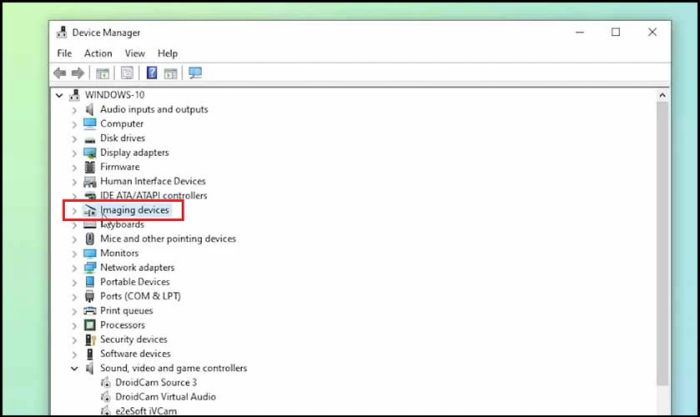Click the blue Help toolbar icon
The height and width of the screenshot is (417, 700).
click(152, 73)
